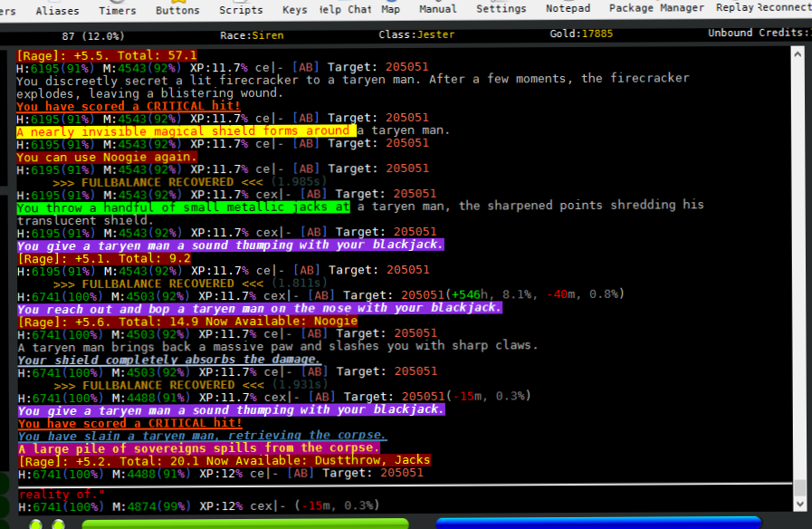
Task: Click 'Now Available: Noogie' rage line
Action: (187, 322)
